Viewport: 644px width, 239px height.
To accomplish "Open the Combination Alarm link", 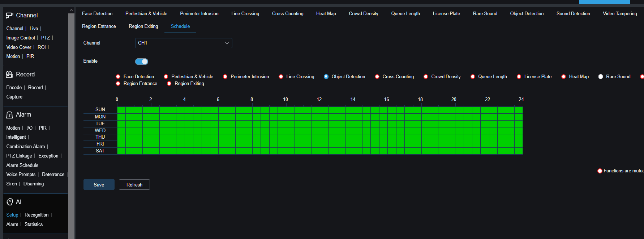I will point(26,147).
